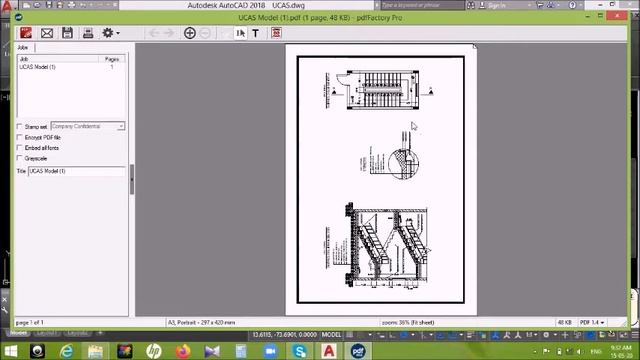Viewport: 640px width, 360px height.
Task: Click AutoCAD status bar customization menu icon
Action: [x=635, y=335]
